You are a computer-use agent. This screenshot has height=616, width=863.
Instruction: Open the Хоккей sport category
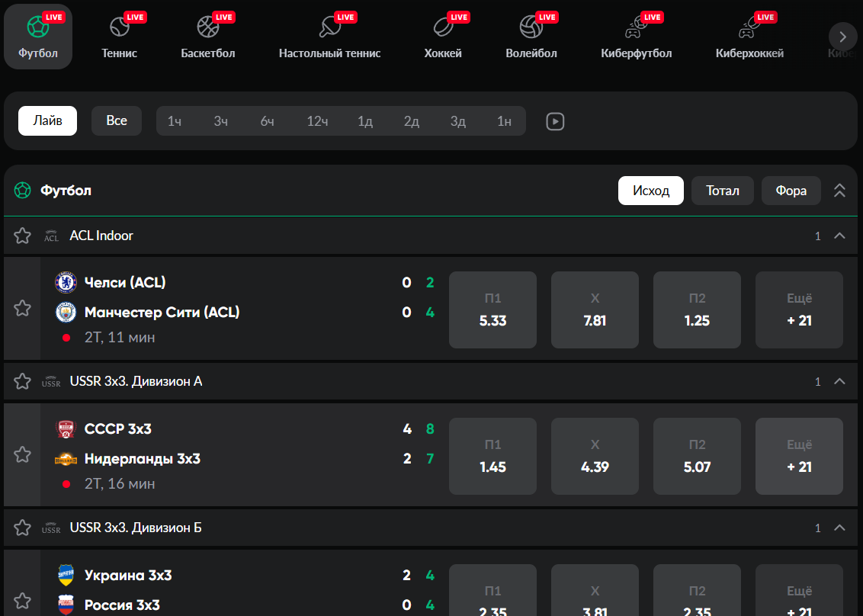(x=443, y=37)
